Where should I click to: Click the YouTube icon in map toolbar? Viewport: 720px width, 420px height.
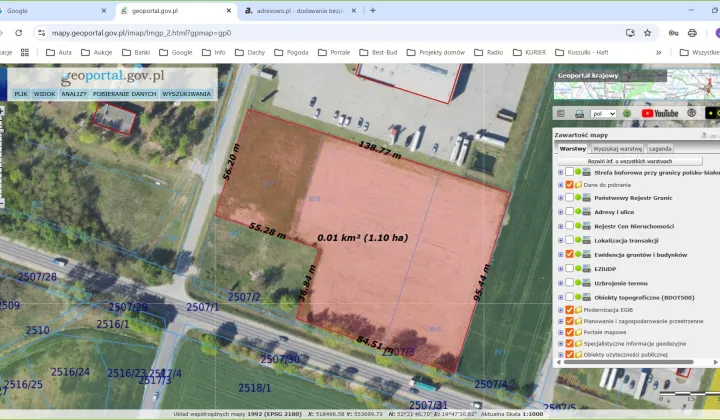click(659, 113)
